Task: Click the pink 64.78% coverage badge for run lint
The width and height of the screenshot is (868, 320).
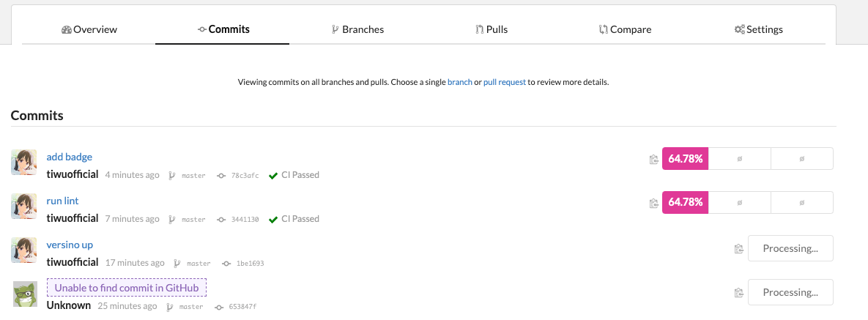Action: pos(686,203)
